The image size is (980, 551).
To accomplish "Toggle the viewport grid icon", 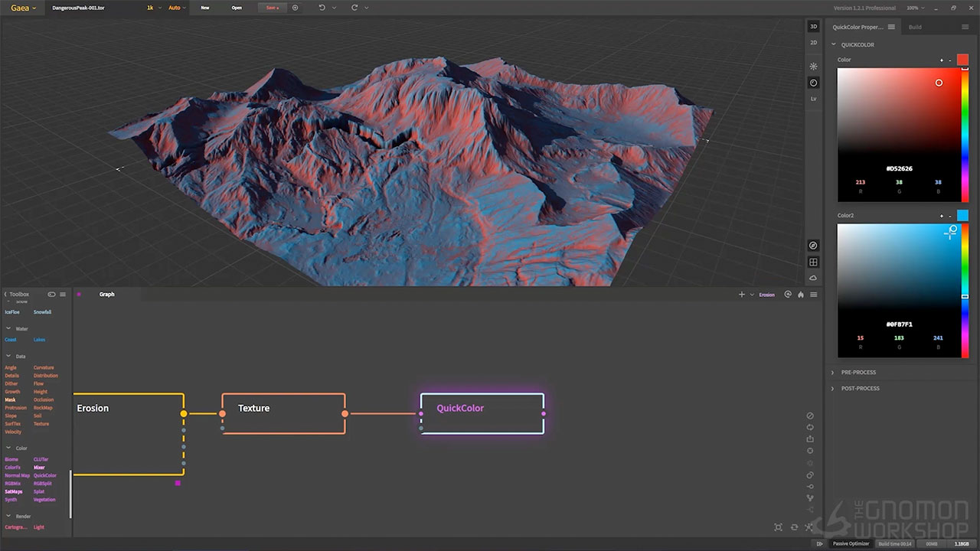I will point(813,262).
